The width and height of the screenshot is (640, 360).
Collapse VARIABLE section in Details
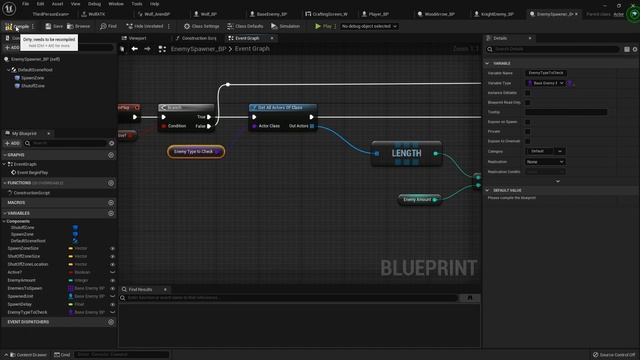click(x=487, y=64)
